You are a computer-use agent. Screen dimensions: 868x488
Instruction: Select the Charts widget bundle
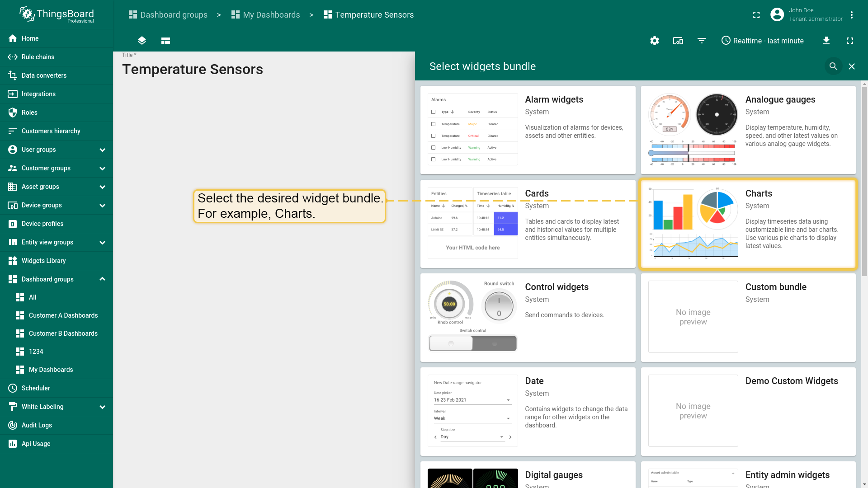[x=748, y=224]
